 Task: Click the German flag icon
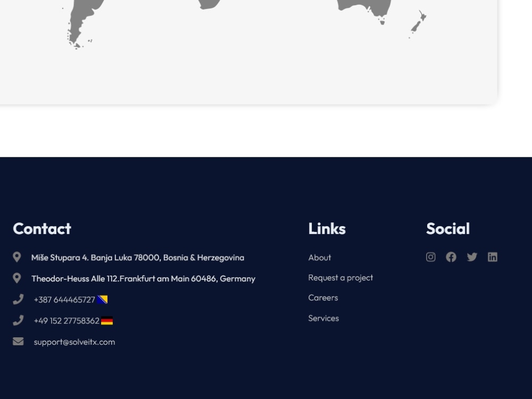(107, 321)
